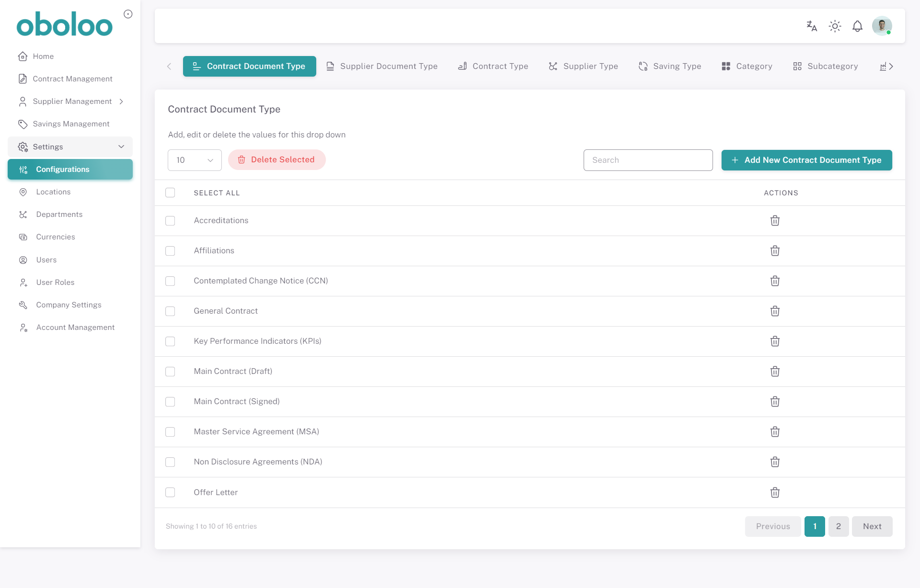This screenshot has height=588, width=920.
Task: Click the language translate icon
Action: (x=811, y=26)
